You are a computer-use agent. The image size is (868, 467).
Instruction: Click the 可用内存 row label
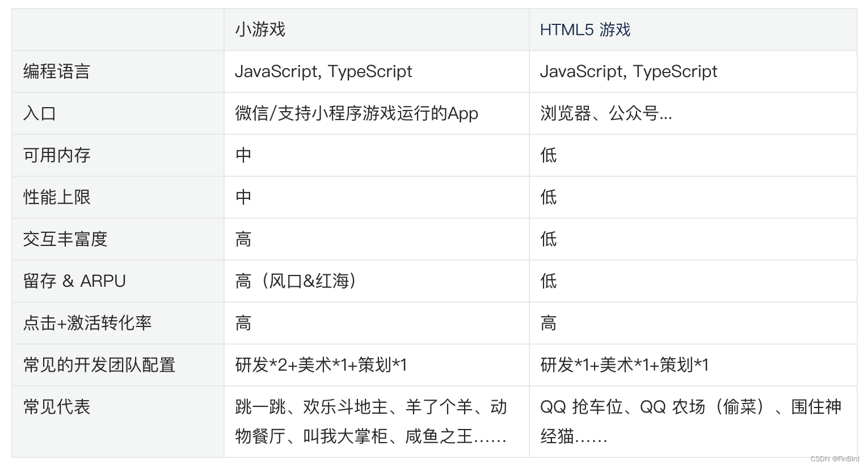pyautogui.click(x=57, y=155)
